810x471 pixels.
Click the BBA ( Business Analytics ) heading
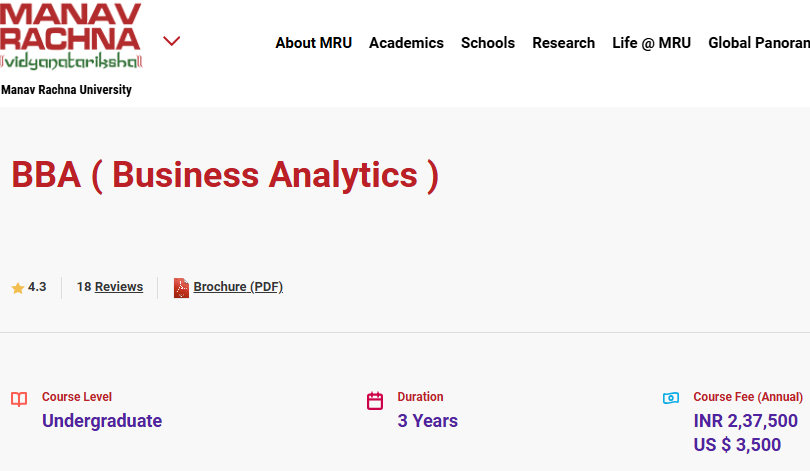pyautogui.click(x=225, y=175)
